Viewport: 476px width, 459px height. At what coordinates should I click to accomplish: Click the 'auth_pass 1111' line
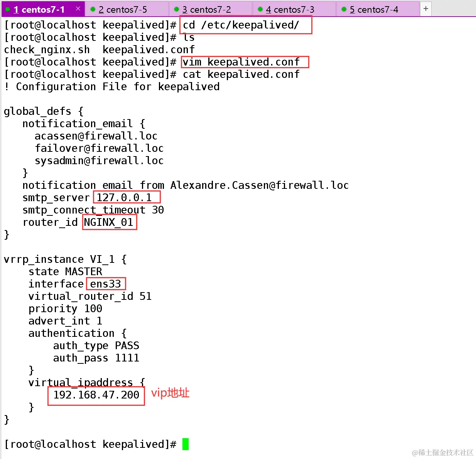tap(96, 358)
